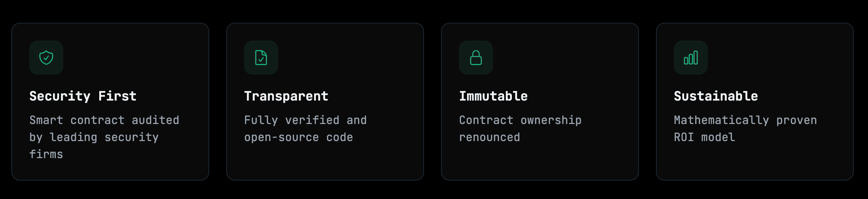Click 'Mathematically proven' line in Sustainable card
This screenshot has height=199, width=868.
click(745, 120)
